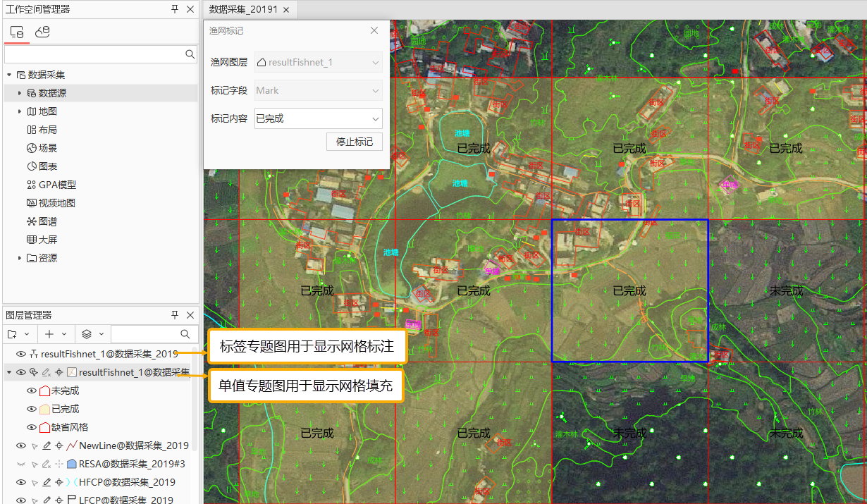Expand the 数据源 tree node
867x504 pixels.
point(20,93)
